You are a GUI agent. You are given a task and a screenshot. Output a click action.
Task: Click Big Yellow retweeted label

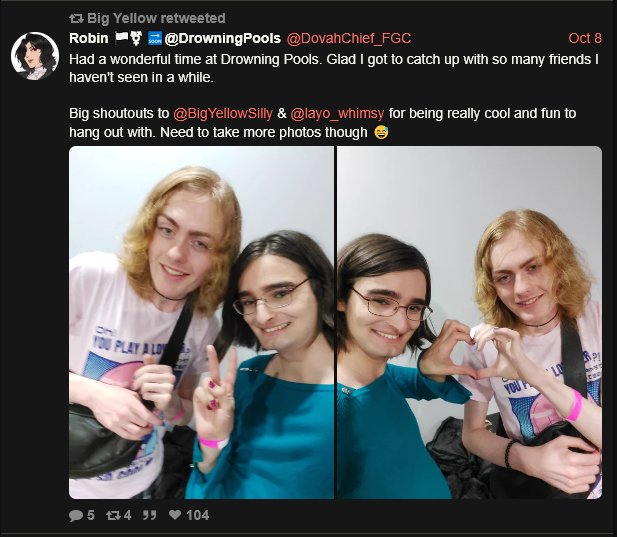point(156,18)
